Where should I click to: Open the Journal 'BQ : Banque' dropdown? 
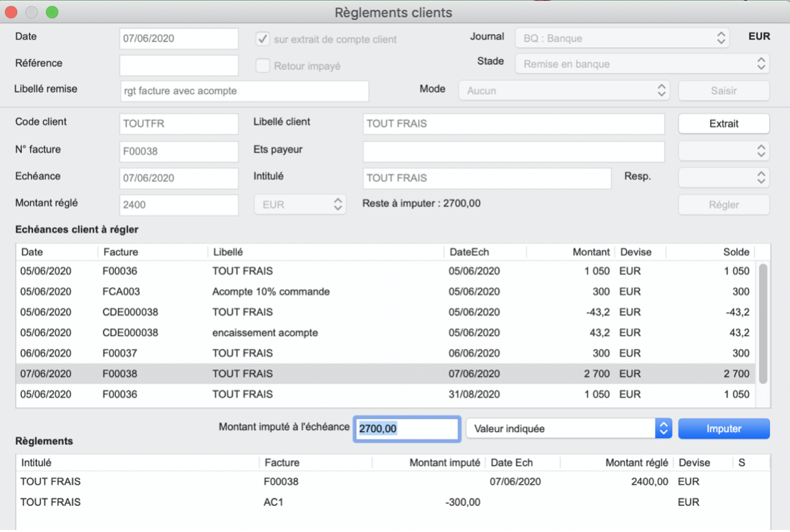622,38
